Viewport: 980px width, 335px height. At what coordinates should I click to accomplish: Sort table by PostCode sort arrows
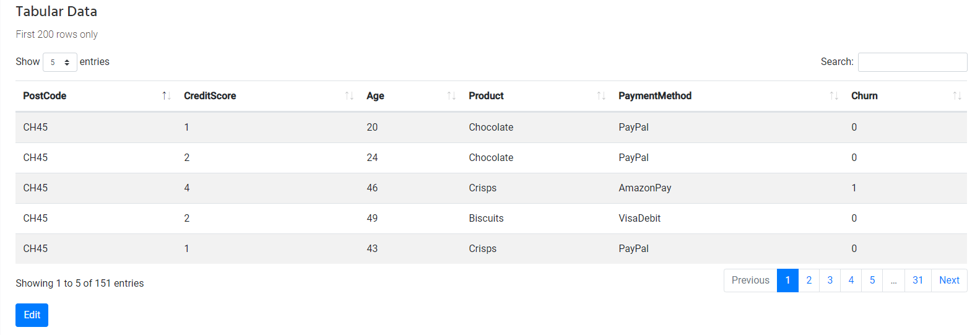166,96
